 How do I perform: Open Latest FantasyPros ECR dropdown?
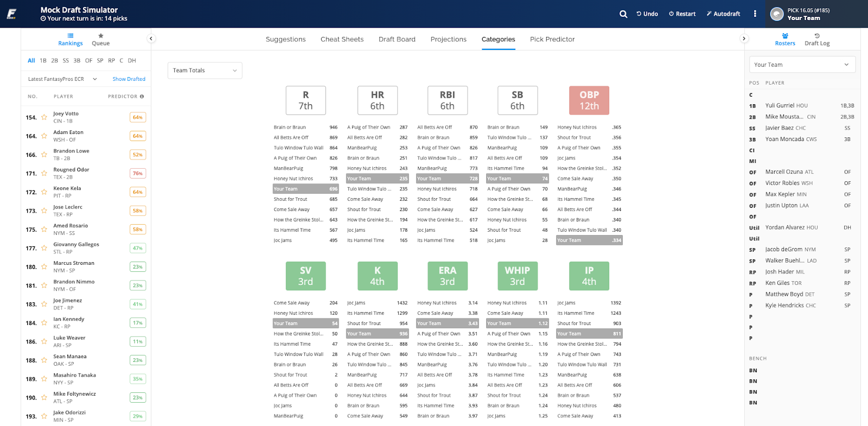[62, 79]
